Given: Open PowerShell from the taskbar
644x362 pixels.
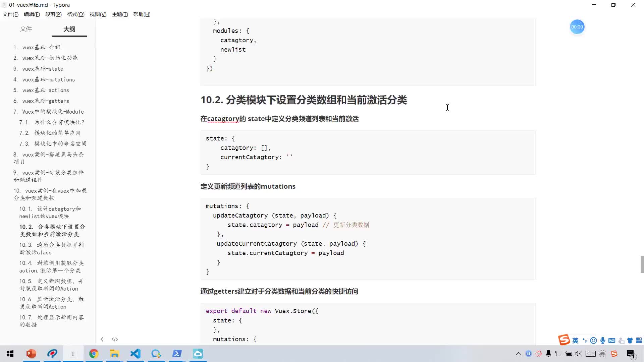Looking at the screenshot, I should coord(177,354).
